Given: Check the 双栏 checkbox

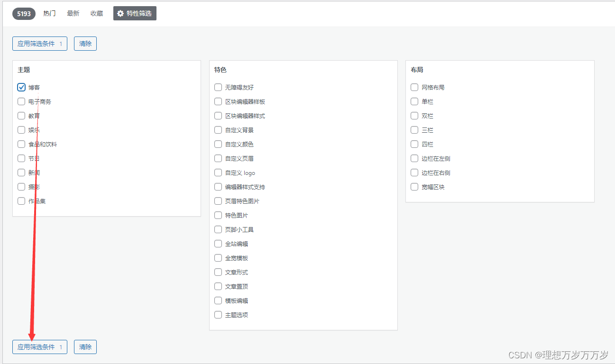Looking at the screenshot, I should pos(414,116).
